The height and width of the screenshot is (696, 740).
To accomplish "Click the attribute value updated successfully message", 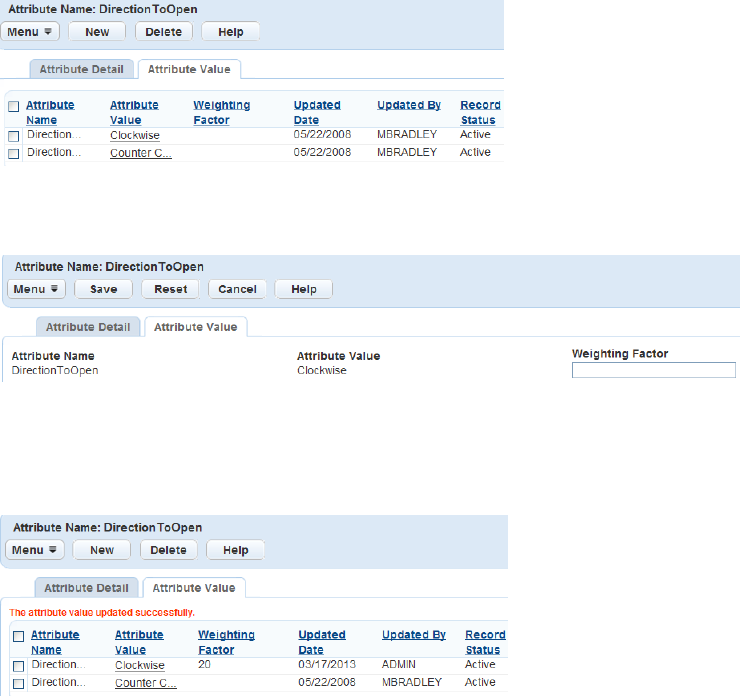I will [102, 612].
